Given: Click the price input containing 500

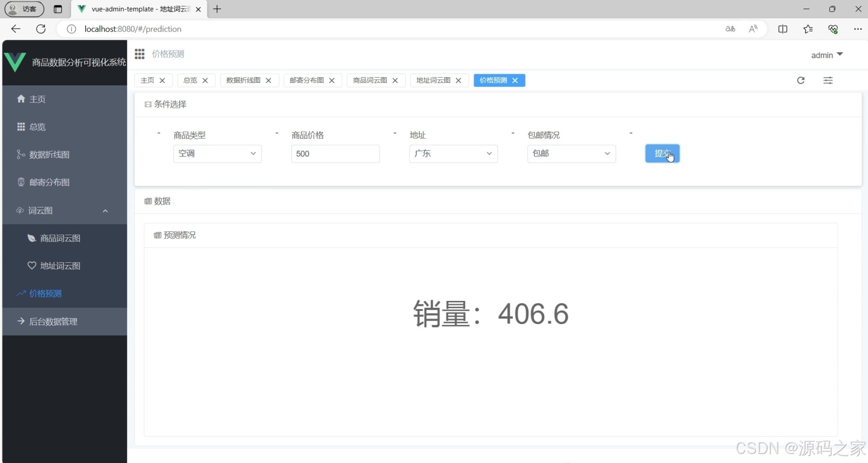Looking at the screenshot, I should tap(335, 153).
